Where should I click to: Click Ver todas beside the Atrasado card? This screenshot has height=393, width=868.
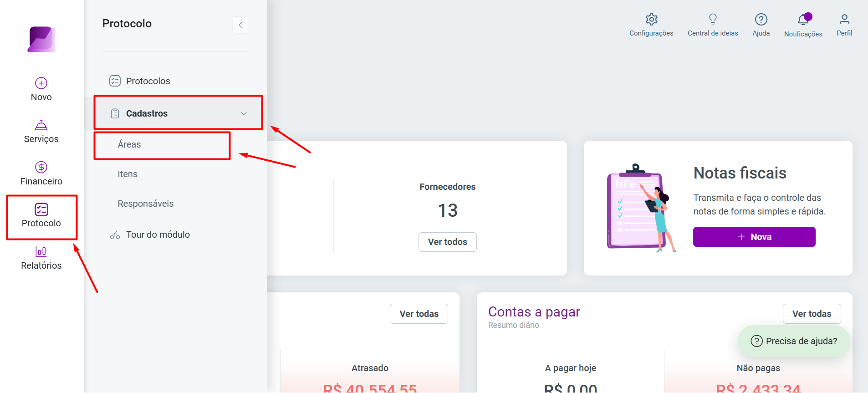pyautogui.click(x=419, y=314)
